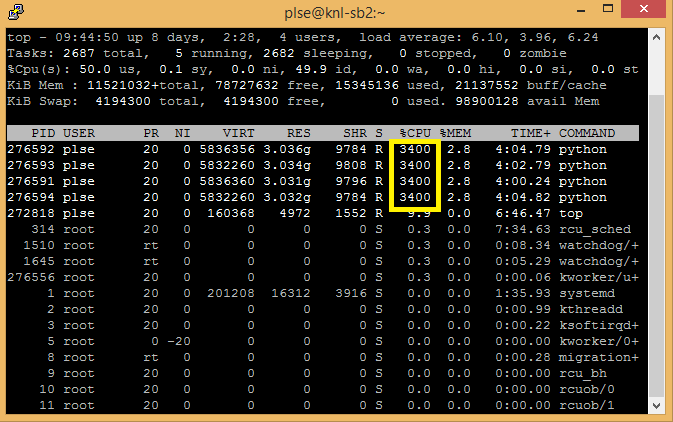
Task: Maximize the plse@knl-sb2 window
Action: point(608,9)
